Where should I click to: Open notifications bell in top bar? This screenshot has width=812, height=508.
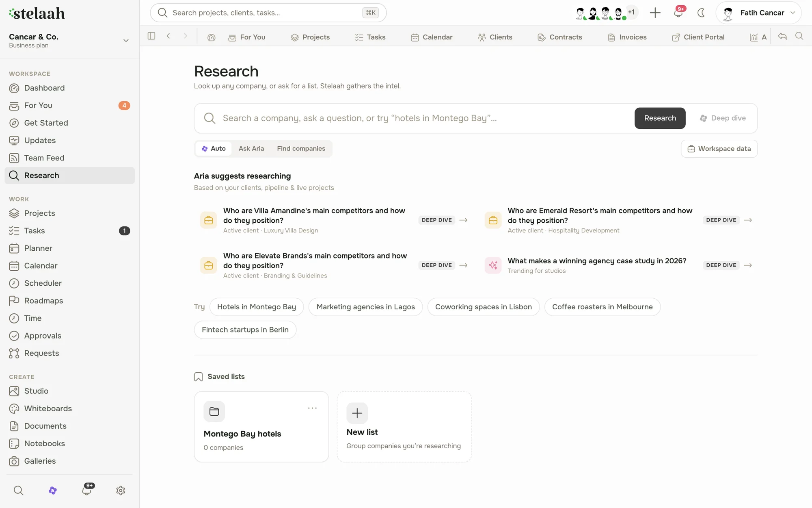point(678,13)
